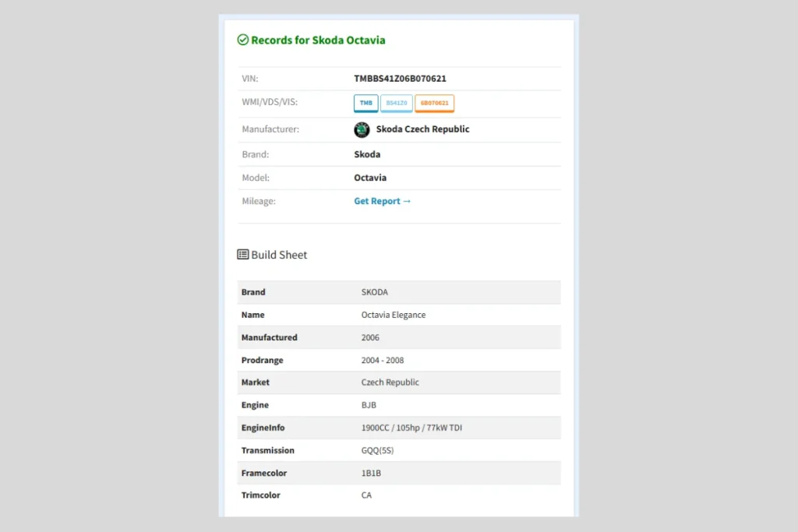Click the Transmission row label
Viewport: 798px width, 532px height.
point(268,450)
